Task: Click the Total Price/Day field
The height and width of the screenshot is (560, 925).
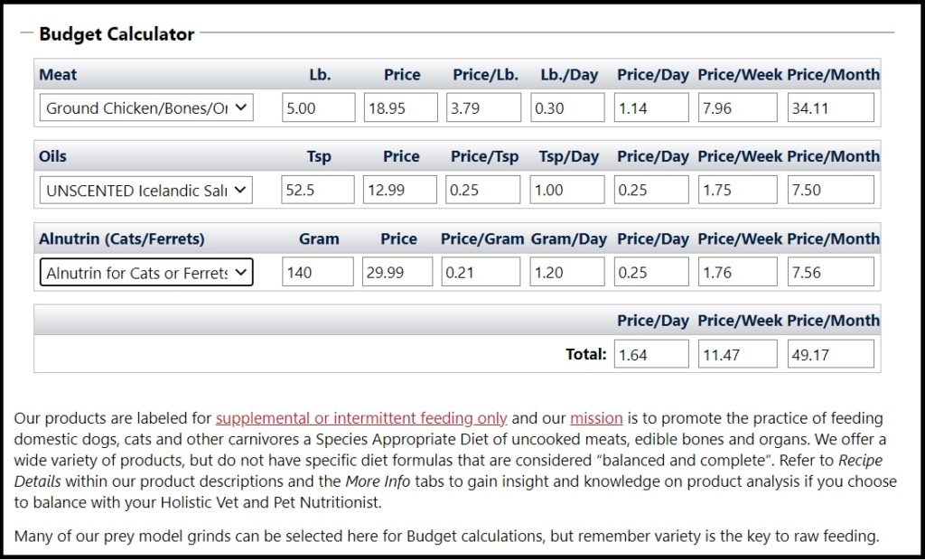Action: [650, 355]
